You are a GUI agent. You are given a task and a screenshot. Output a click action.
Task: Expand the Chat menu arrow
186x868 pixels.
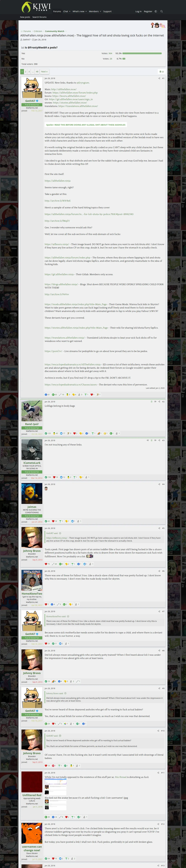70,11
